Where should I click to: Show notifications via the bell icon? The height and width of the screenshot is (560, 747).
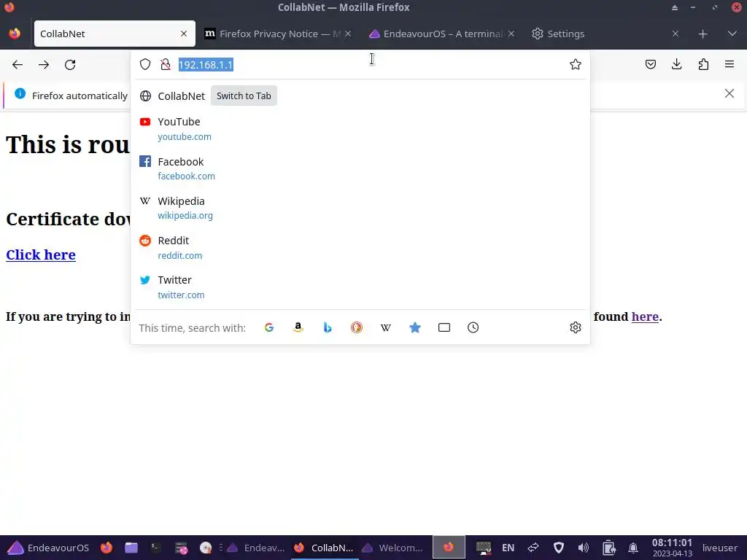tap(633, 548)
